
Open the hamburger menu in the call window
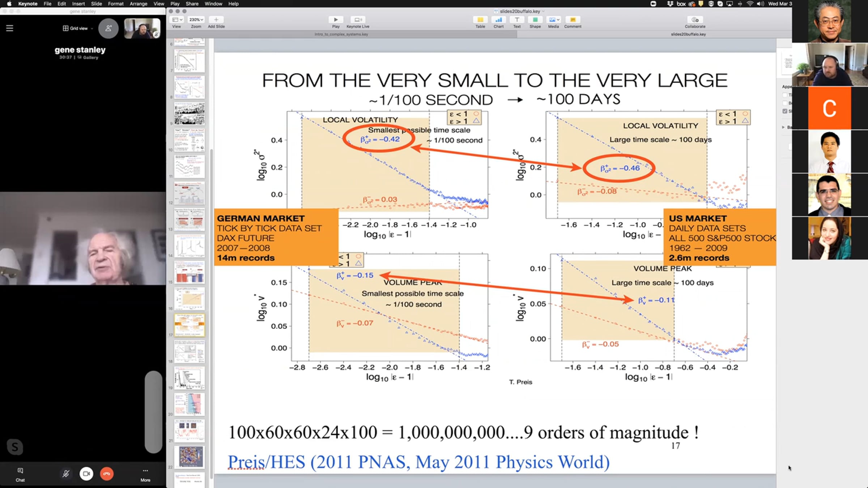(x=10, y=28)
